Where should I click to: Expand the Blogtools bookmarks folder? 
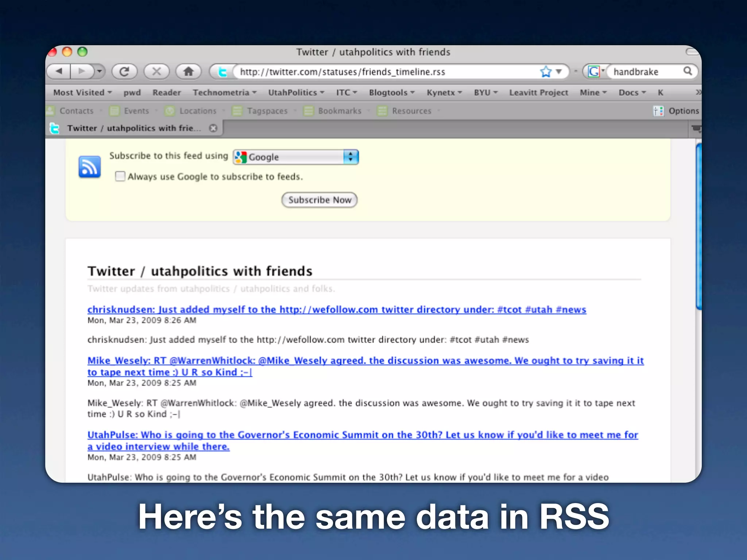tap(392, 93)
